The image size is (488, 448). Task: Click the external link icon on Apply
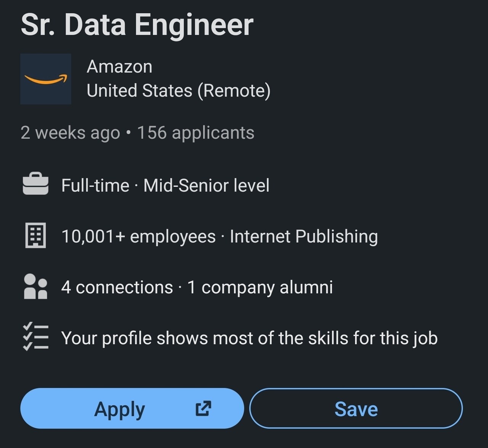203,409
